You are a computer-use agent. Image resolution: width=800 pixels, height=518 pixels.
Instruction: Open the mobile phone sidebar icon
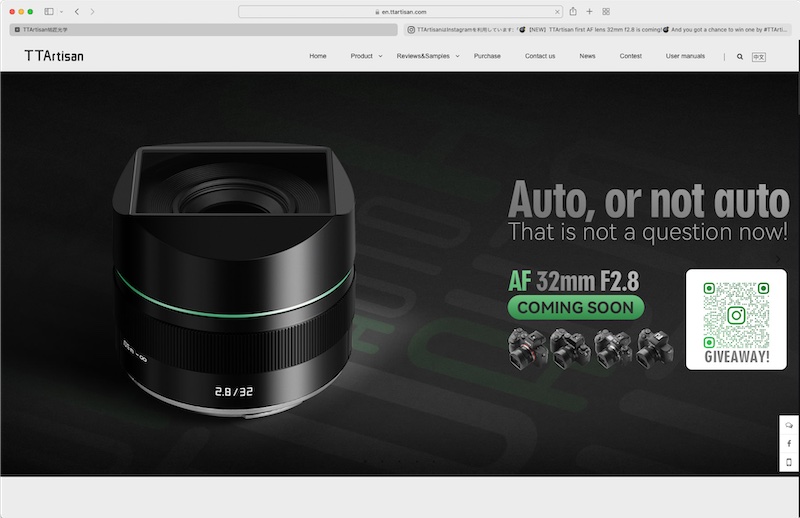[x=789, y=462]
